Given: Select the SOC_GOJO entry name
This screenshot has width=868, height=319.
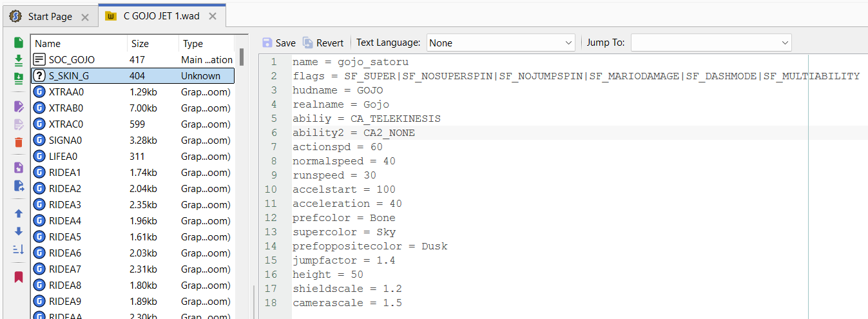Looking at the screenshot, I should [72, 59].
